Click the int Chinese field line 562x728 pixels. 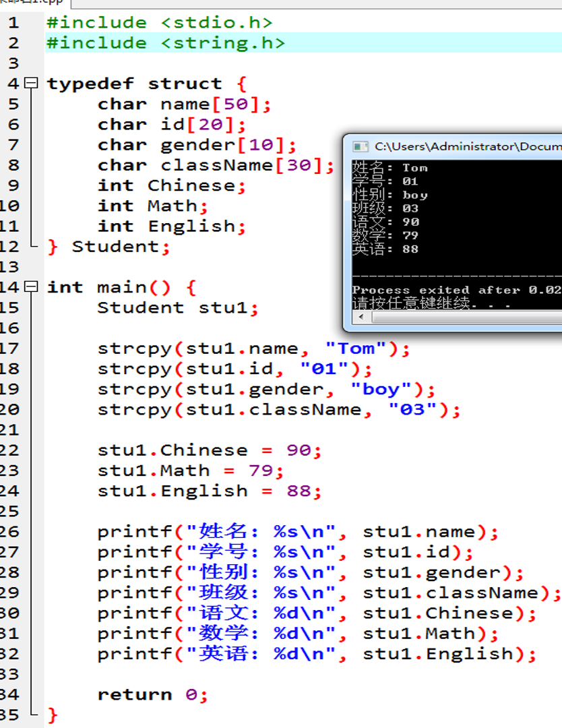(x=172, y=186)
